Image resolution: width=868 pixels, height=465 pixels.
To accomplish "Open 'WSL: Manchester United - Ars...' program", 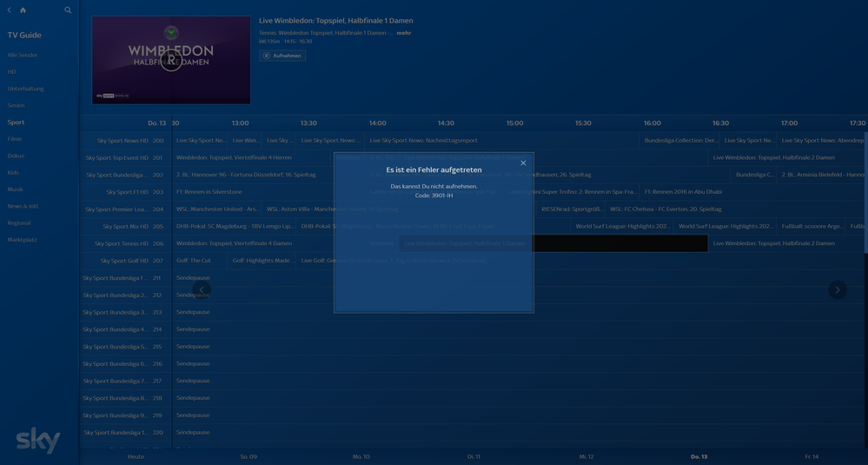I will (x=217, y=209).
